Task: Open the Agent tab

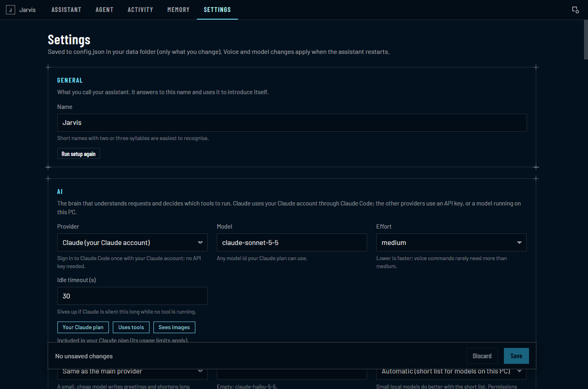Action: pos(104,10)
